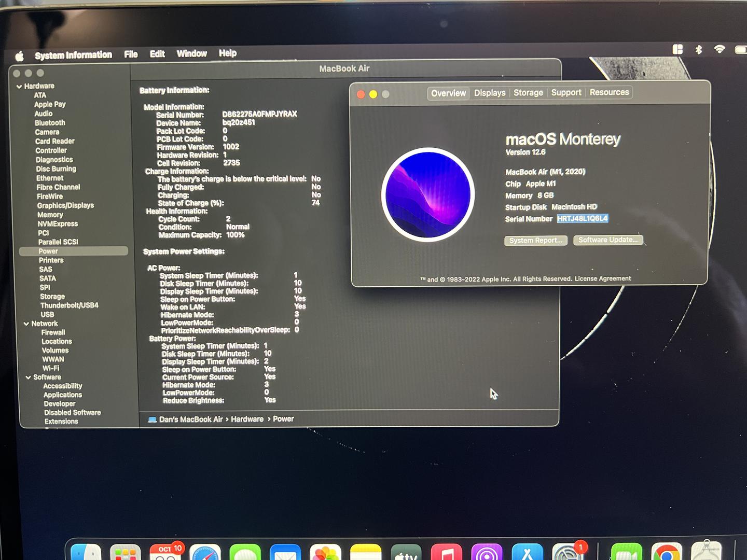
Task: Open Music from the Dock
Action: pyautogui.click(x=447, y=553)
